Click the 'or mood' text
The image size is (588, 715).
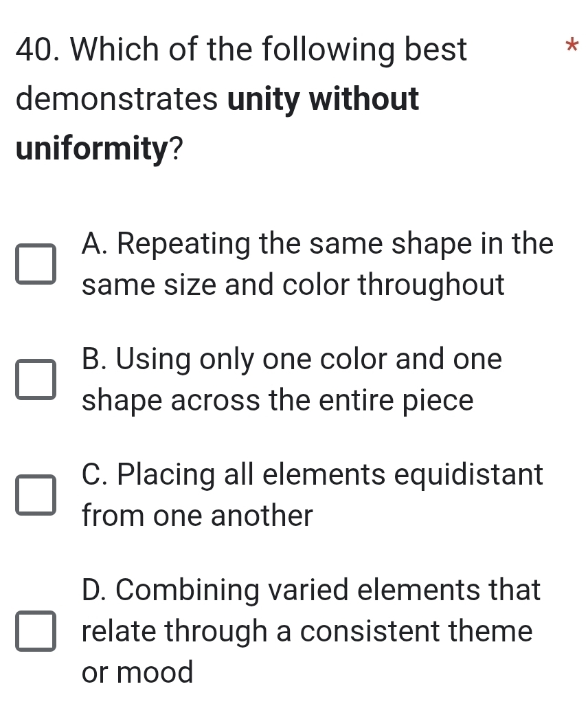click(137, 672)
